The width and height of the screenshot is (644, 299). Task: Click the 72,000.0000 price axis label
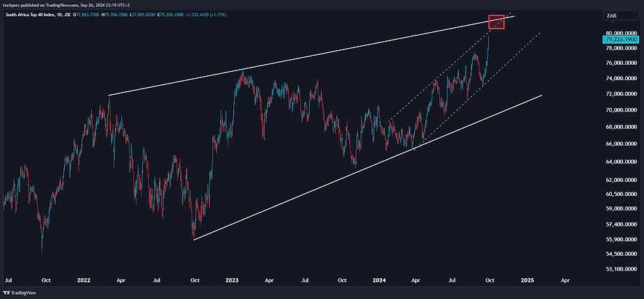click(623, 94)
